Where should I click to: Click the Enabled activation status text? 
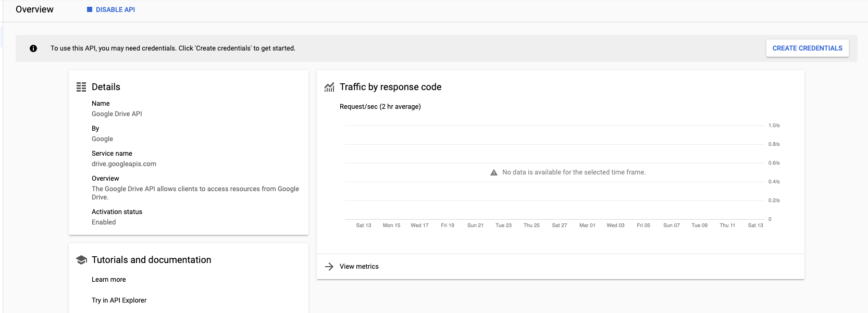tap(104, 222)
